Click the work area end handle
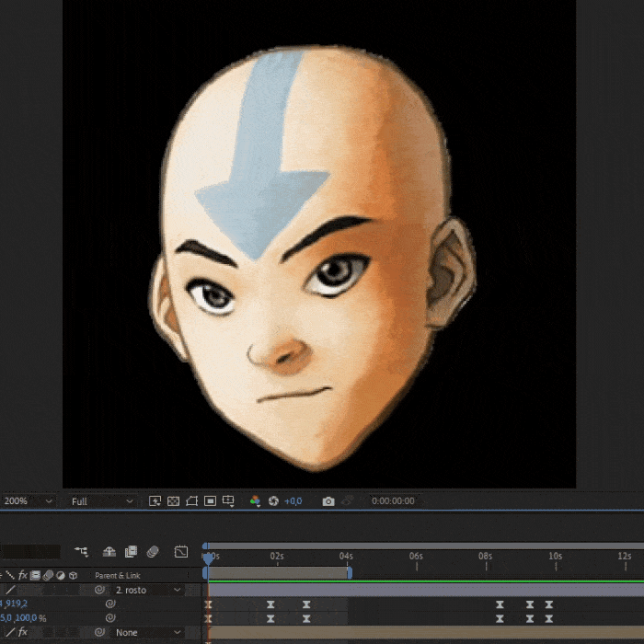This screenshot has height=644, width=644. (x=350, y=573)
